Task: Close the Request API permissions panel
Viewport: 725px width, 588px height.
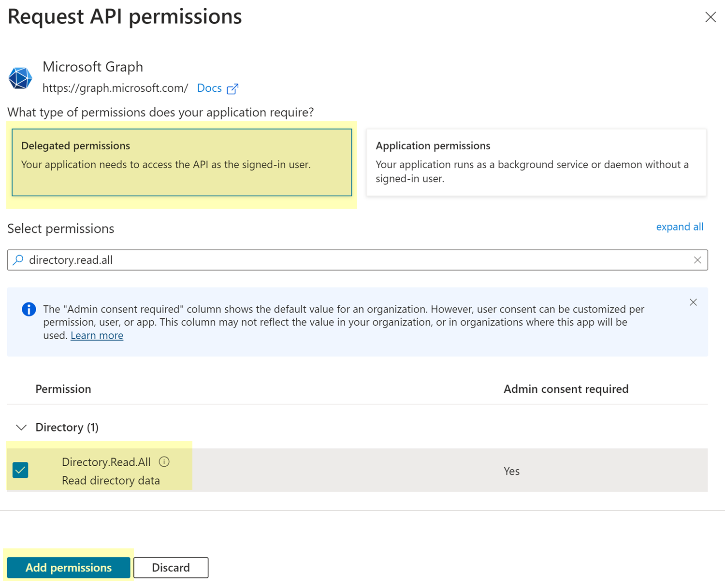Action: (710, 17)
